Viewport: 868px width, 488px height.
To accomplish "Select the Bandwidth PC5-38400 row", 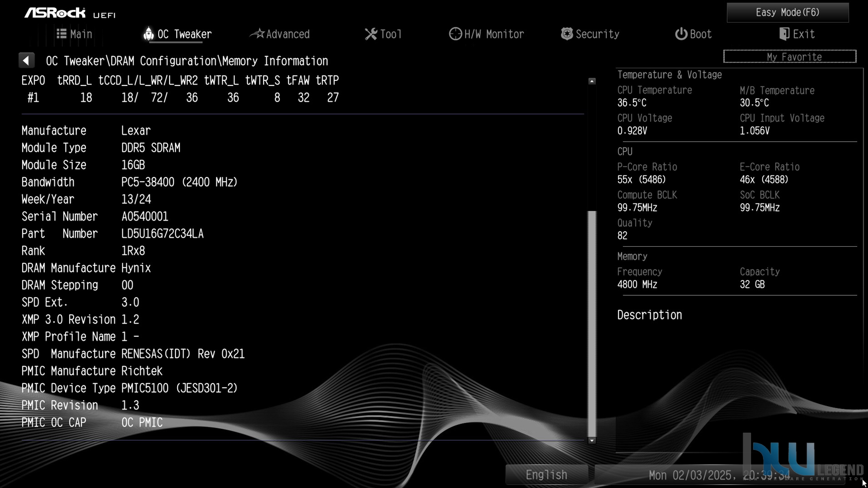I will coord(130,182).
